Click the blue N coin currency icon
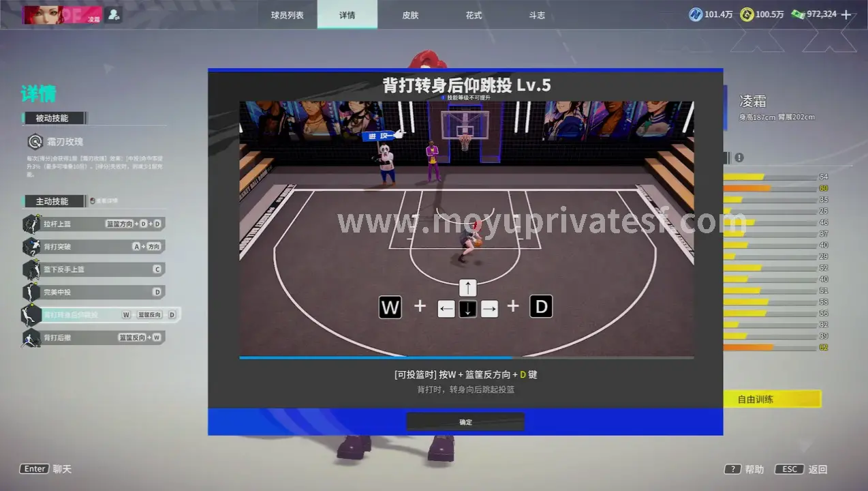The height and width of the screenshot is (491, 868). (x=695, y=14)
